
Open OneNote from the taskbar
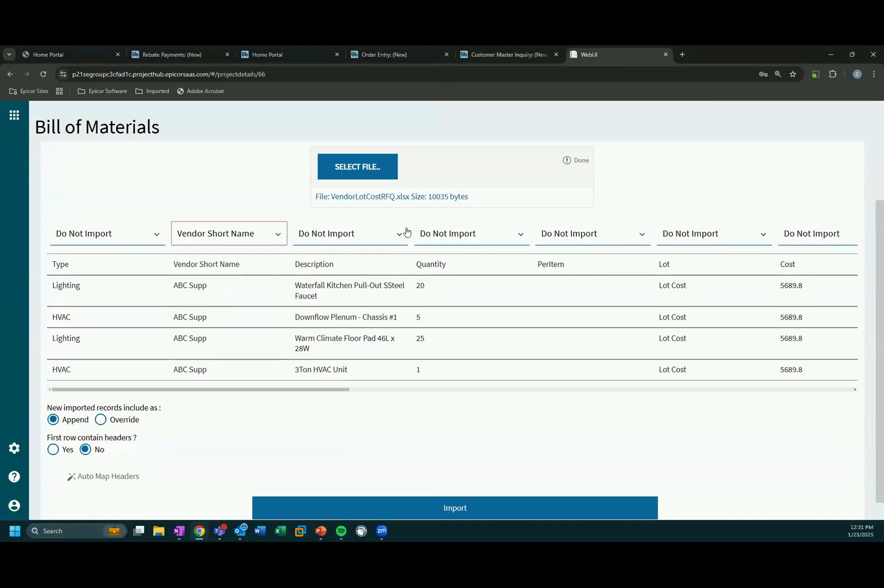click(179, 531)
